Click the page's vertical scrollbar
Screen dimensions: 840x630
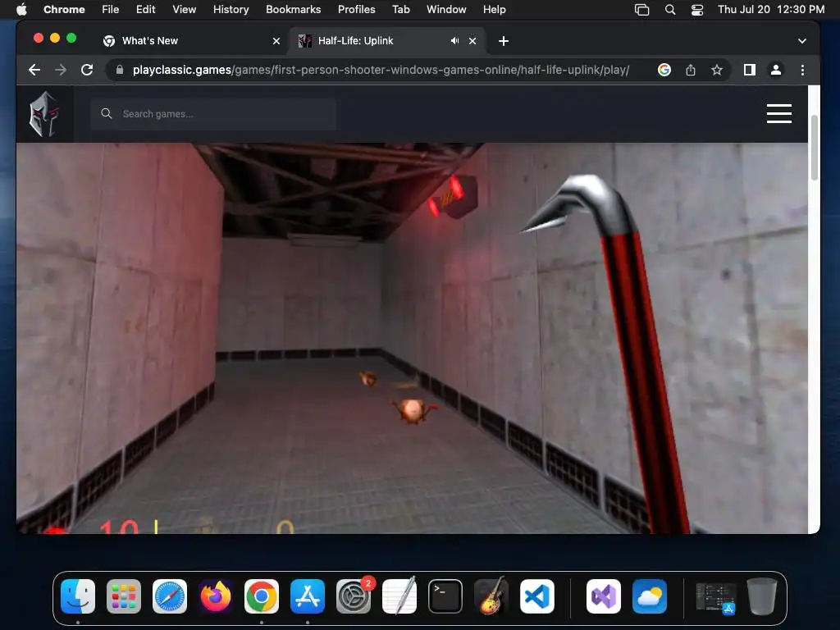[x=815, y=148]
